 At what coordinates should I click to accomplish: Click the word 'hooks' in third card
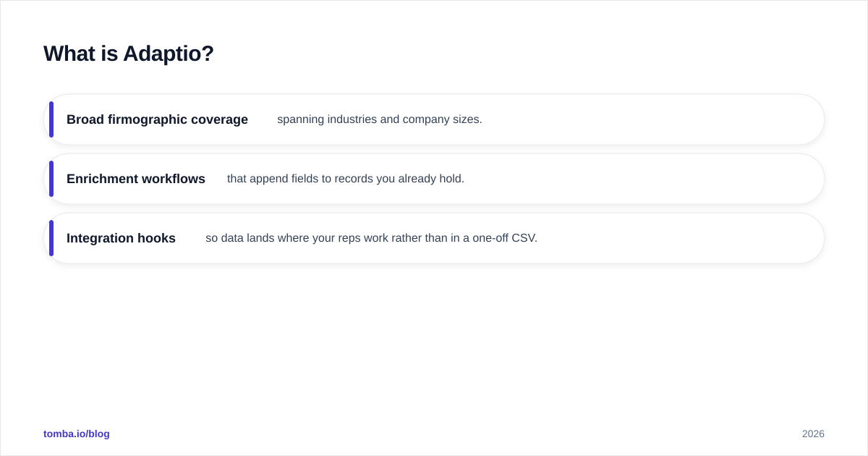coord(157,238)
